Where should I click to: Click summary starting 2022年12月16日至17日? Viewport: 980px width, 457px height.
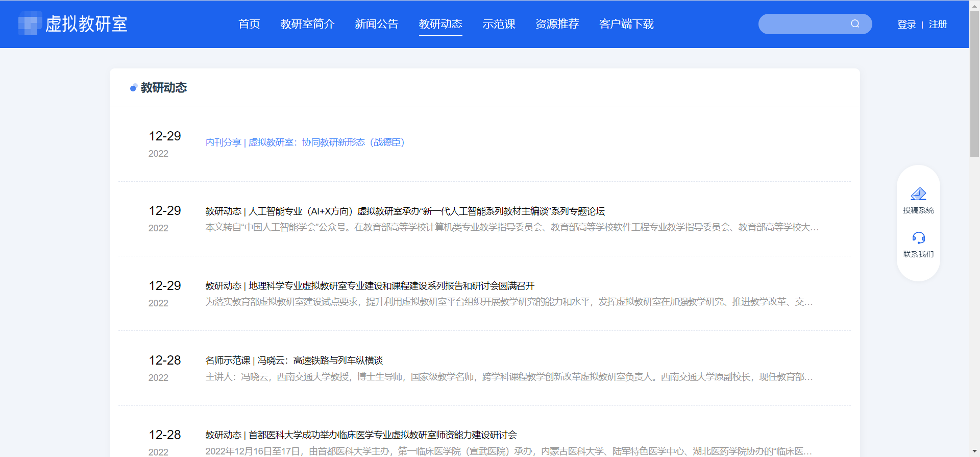pyautogui.click(x=508, y=451)
